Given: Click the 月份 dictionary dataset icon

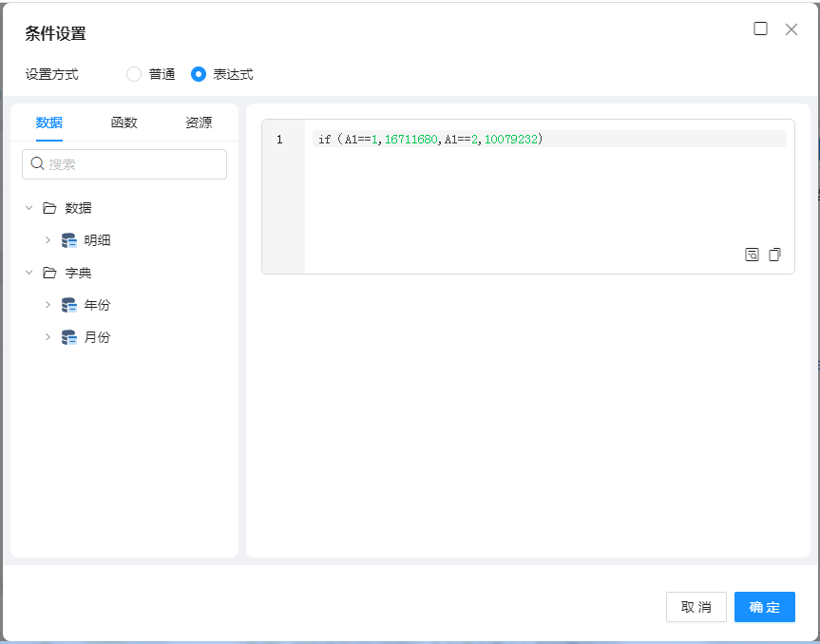Looking at the screenshot, I should coord(69,337).
